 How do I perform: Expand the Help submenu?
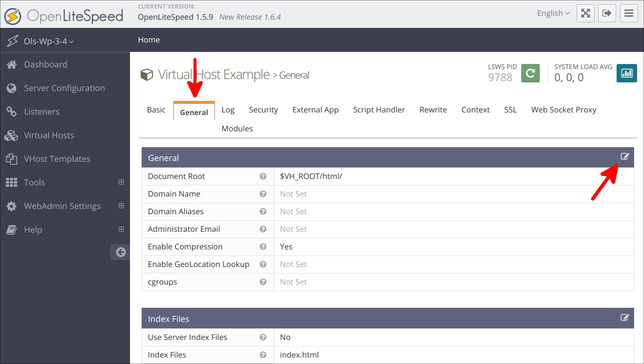[121, 229]
